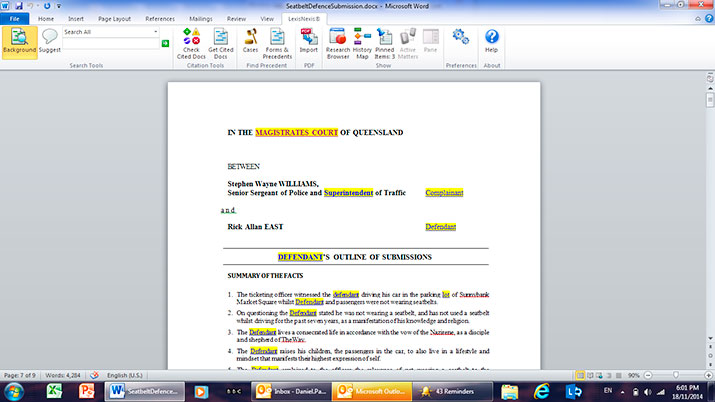The image size is (715, 402).
Task: Switch to the View tab
Action: [267, 19]
